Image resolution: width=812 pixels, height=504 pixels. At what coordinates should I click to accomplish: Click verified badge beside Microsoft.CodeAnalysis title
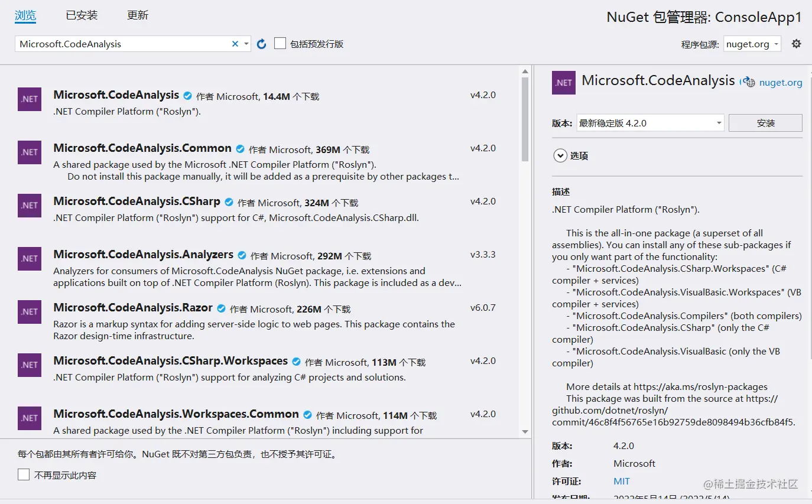(x=188, y=96)
